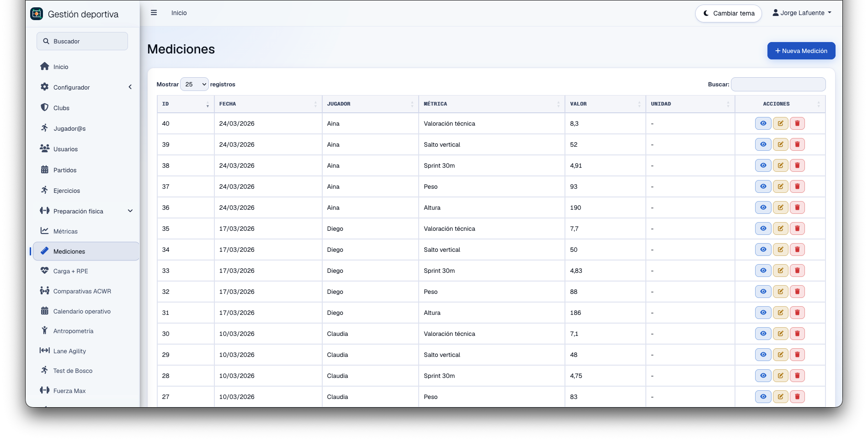Screen dimensions: 868x441
Task: Open the Jorge Lafuente user dropdown
Action: click(x=802, y=13)
